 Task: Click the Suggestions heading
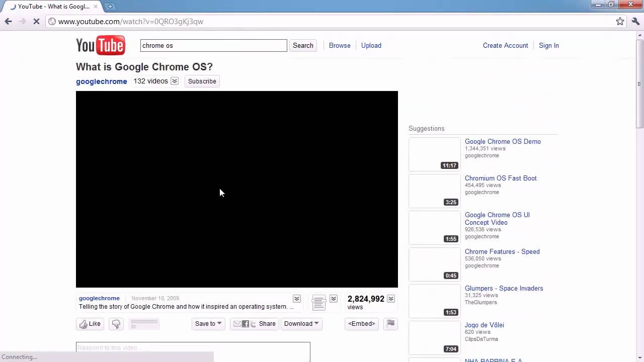tap(427, 128)
